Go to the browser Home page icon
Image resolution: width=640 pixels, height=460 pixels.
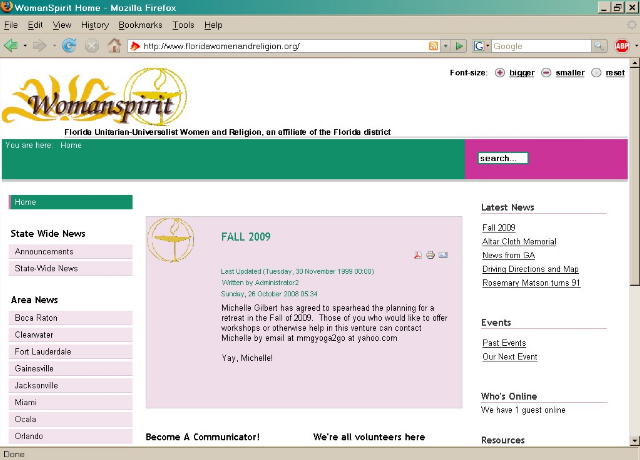(114, 45)
